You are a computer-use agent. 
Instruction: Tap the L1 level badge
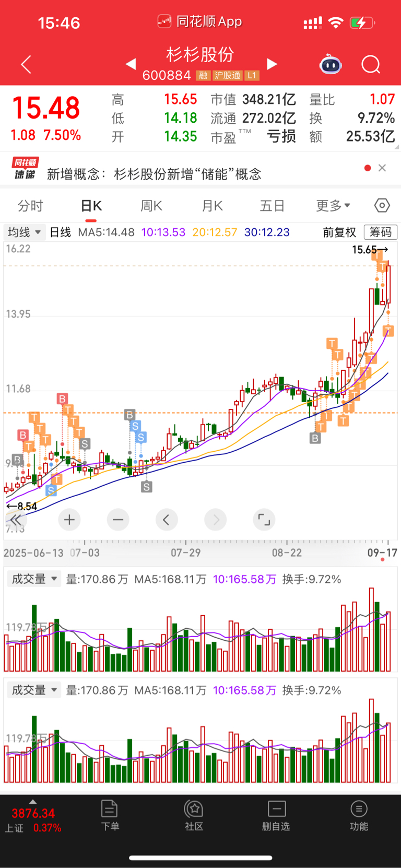pyautogui.click(x=252, y=76)
